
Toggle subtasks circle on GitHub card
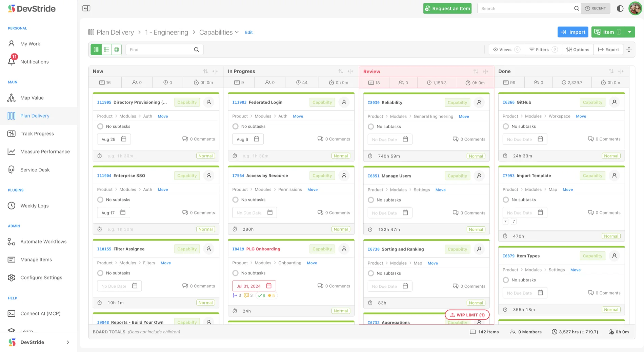506,126
